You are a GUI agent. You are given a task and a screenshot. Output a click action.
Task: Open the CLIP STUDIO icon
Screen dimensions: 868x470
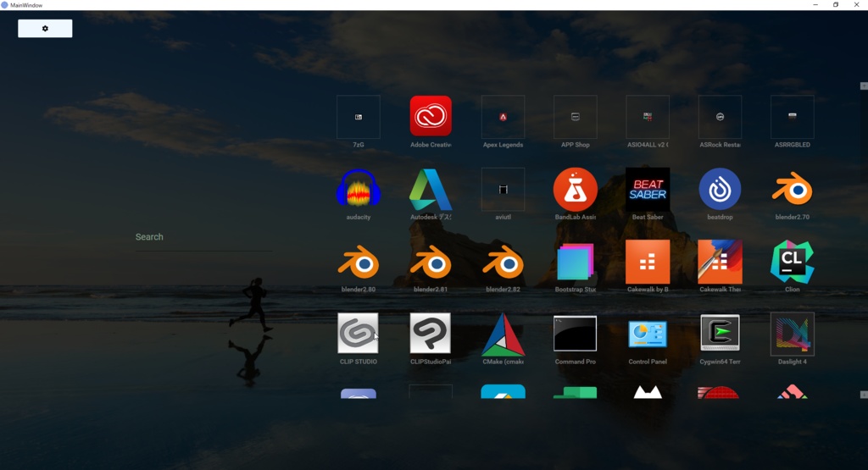pos(359,334)
